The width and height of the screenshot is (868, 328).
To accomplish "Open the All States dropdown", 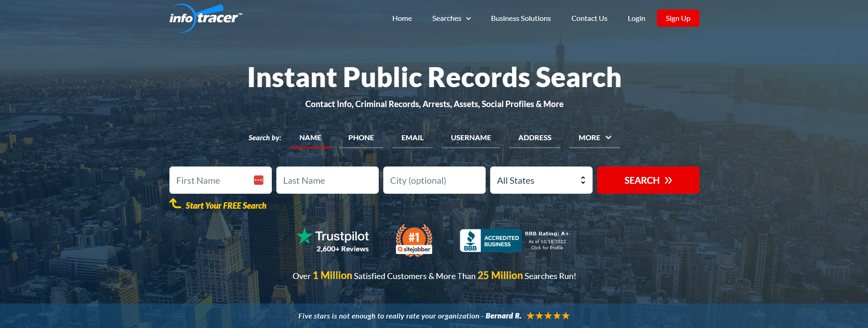I will point(541,180).
